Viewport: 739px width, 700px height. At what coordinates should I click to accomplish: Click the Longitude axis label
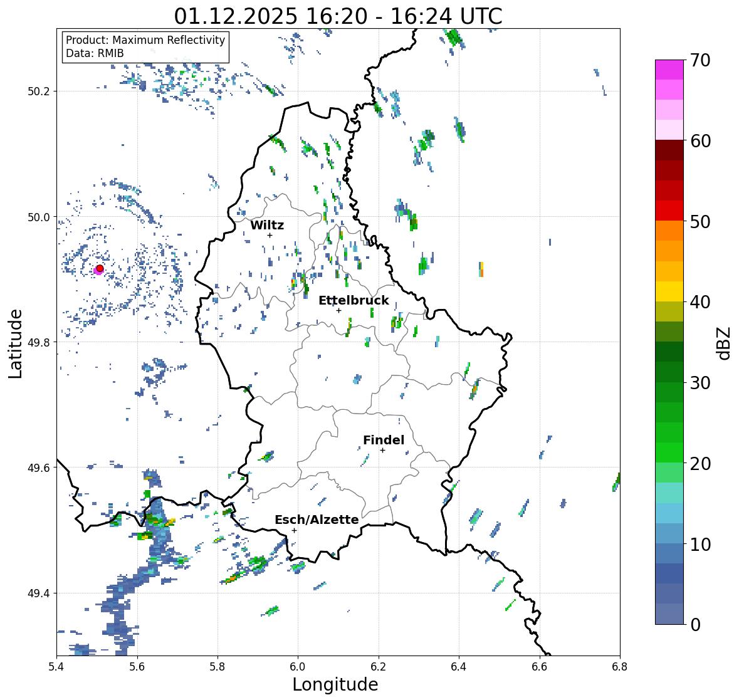[335, 684]
